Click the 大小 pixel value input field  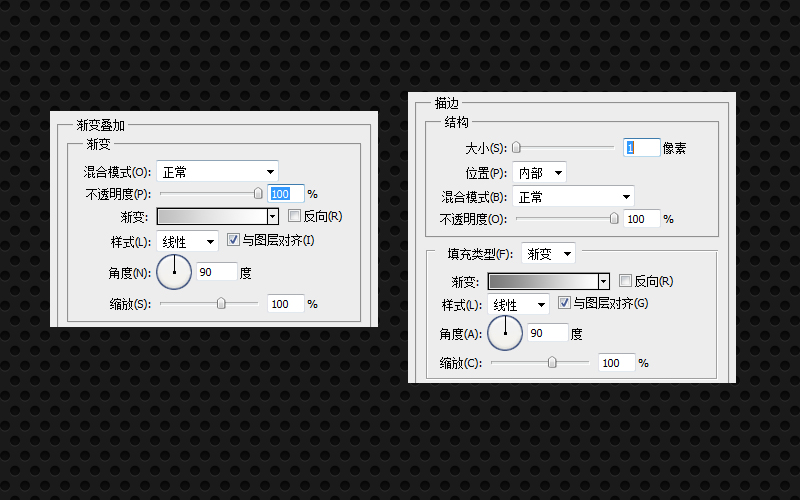click(642, 148)
